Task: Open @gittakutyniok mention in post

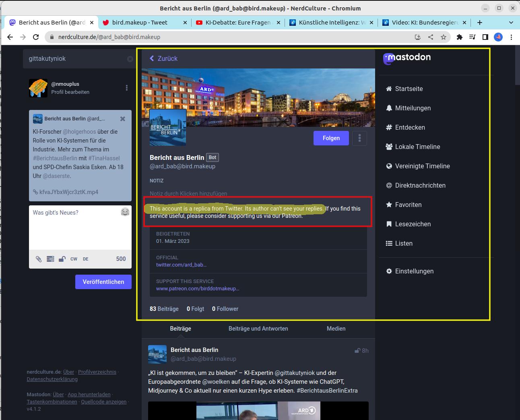Action: point(295,373)
